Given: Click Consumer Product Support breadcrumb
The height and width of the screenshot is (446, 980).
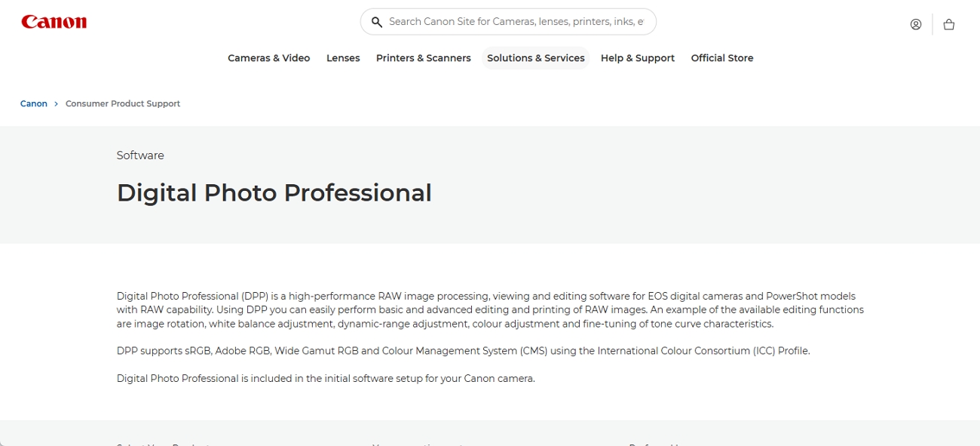Looking at the screenshot, I should click(123, 103).
